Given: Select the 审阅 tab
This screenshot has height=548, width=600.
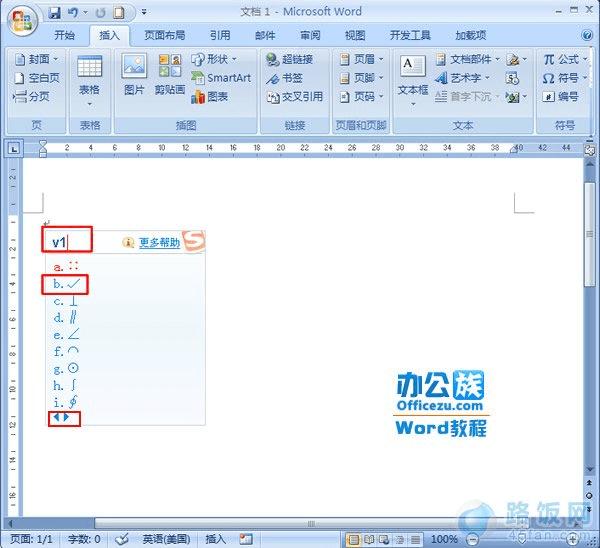Looking at the screenshot, I should coord(310,36).
